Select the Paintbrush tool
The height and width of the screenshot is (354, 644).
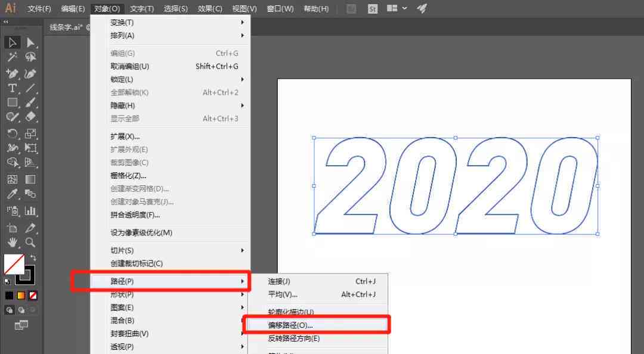pyautogui.click(x=30, y=103)
